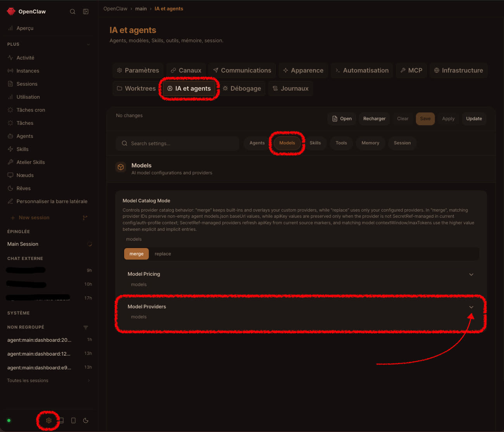The height and width of the screenshot is (432, 504).
Task: Select the merge catalog mode option
Action: tap(136, 254)
